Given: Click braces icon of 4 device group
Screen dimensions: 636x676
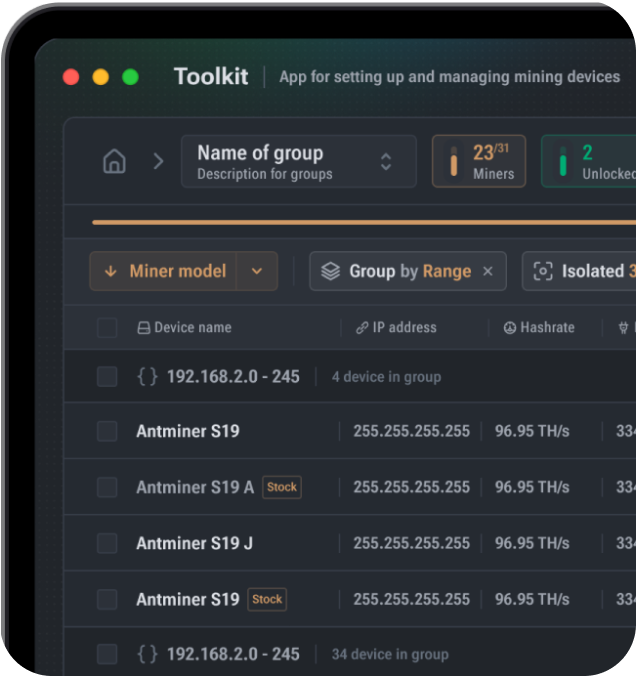Looking at the screenshot, I should (147, 376).
